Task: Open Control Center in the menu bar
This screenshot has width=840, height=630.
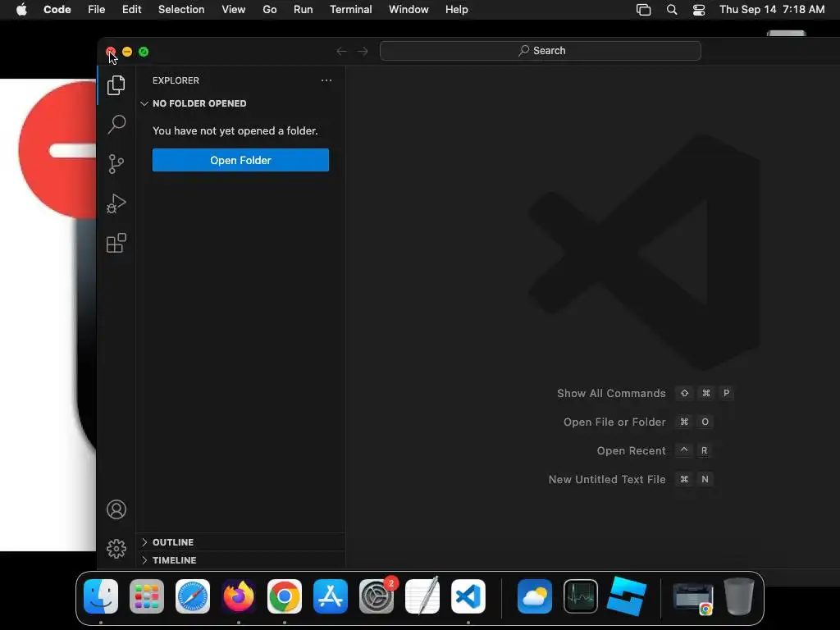Action: click(699, 10)
